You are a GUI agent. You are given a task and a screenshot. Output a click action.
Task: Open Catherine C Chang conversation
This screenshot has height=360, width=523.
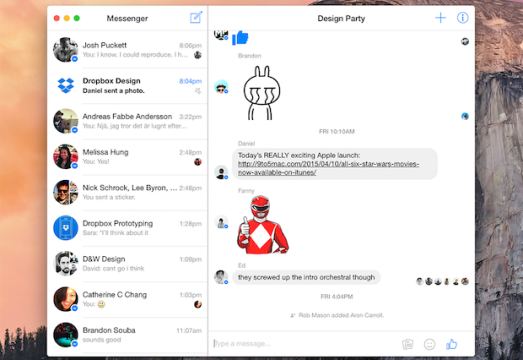(x=127, y=300)
